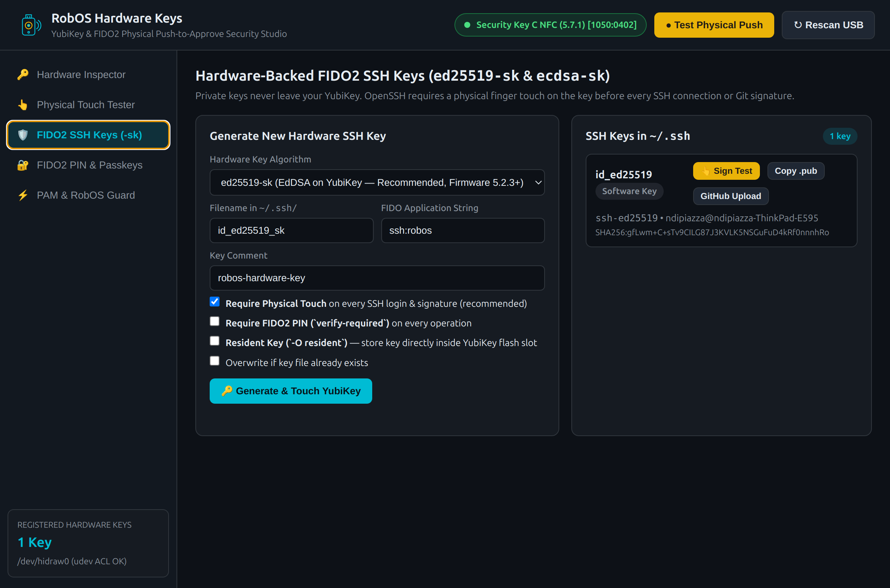Click the key icon beside Hardware Inspector
This screenshot has width=890, height=588.
[x=23, y=75]
